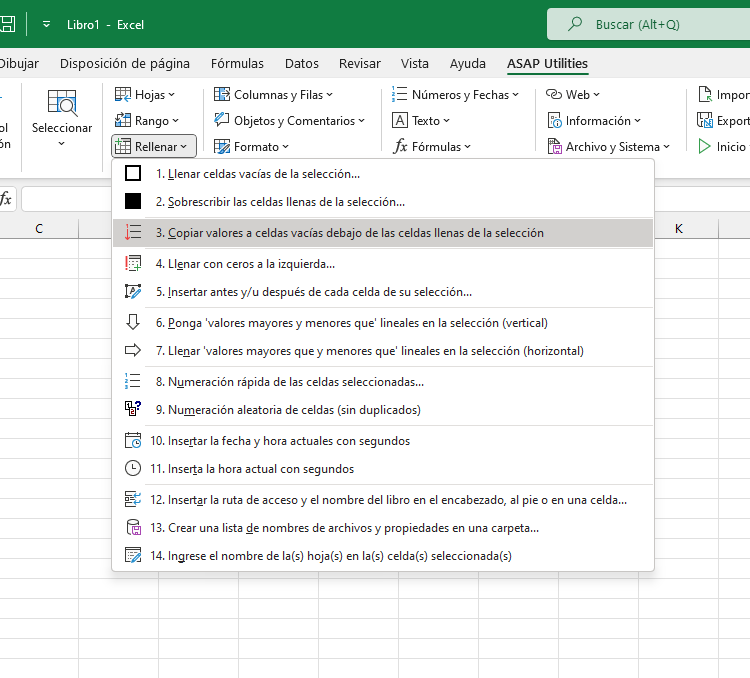Open the quick access toolbar customize arrow
Viewport: 750px width, 678px height.
coord(46,24)
